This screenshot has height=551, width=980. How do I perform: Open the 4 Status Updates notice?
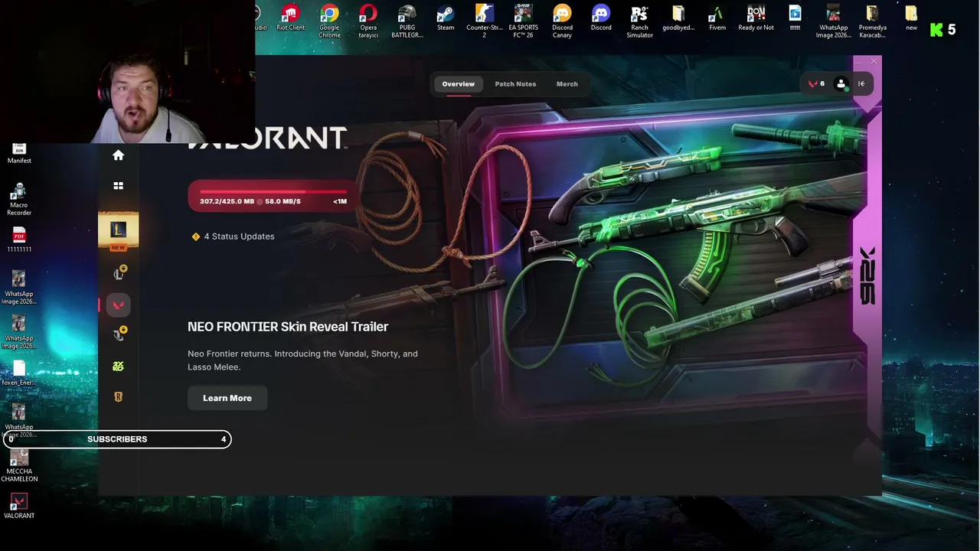click(x=234, y=236)
